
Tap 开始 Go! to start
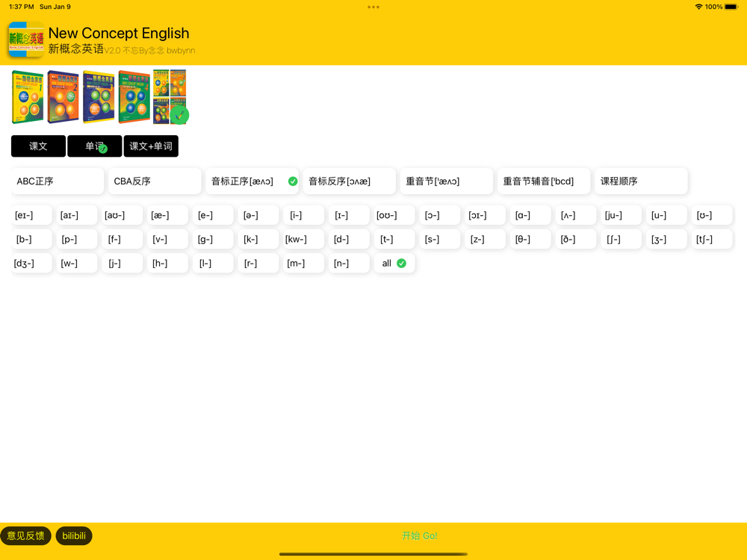[x=419, y=535]
